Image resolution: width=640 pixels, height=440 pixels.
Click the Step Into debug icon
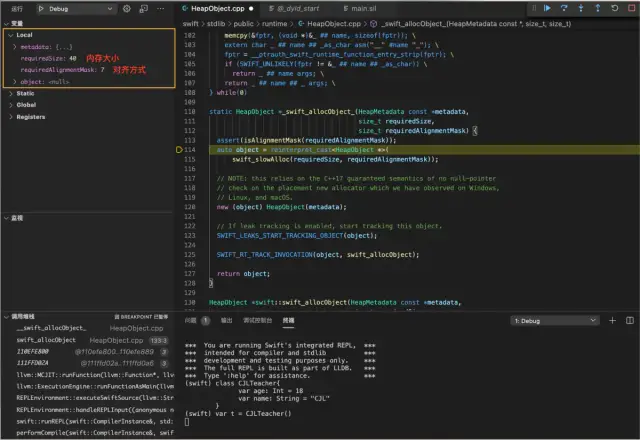tap(581, 8)
